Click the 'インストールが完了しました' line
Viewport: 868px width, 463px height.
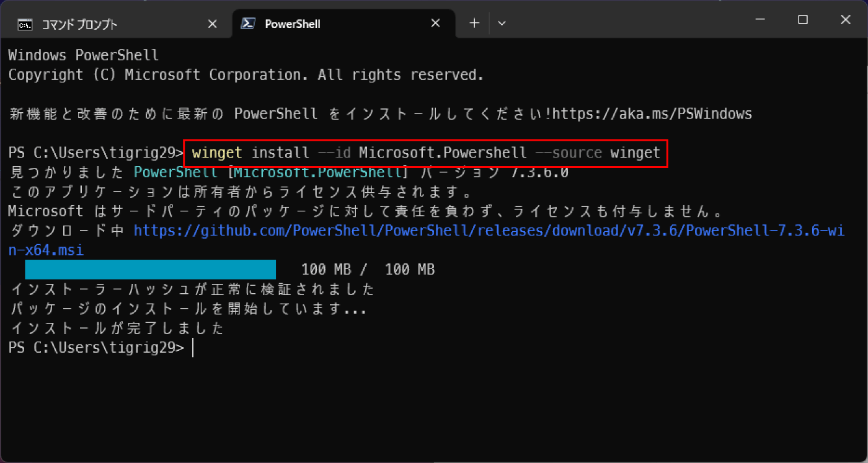pos(117,328)
